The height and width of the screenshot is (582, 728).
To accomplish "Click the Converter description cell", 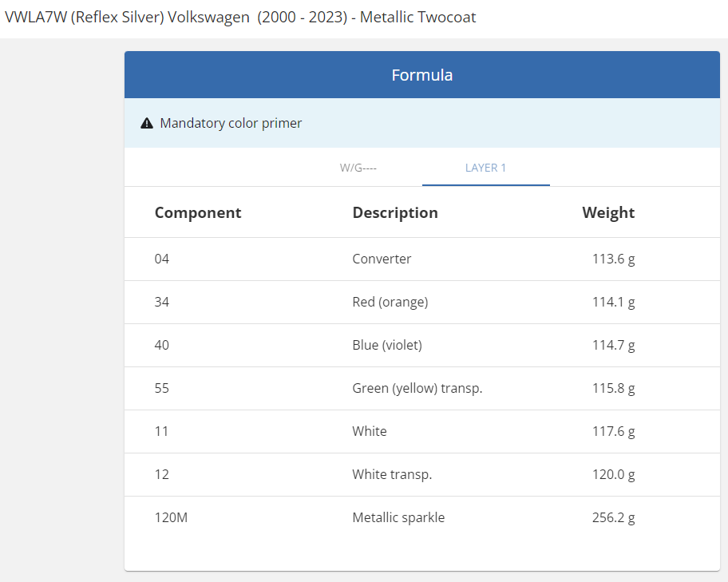I will pyautogui.click(x=382, y=259).
